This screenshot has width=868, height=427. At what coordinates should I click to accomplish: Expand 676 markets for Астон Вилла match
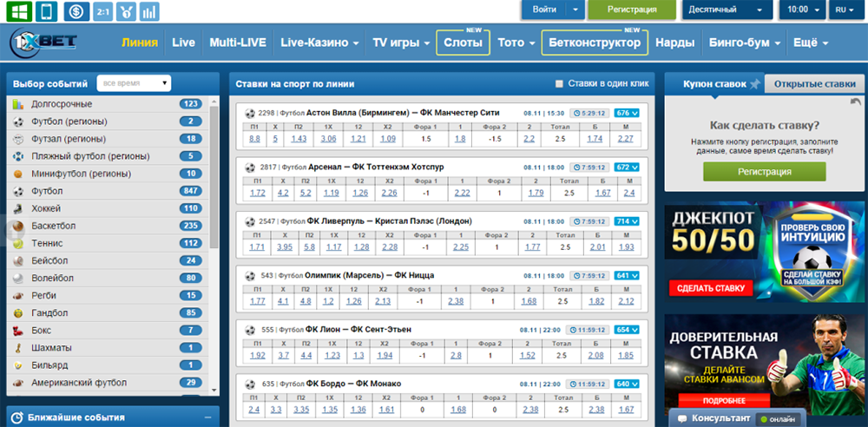pyautogui.click(x=626, y=113)
